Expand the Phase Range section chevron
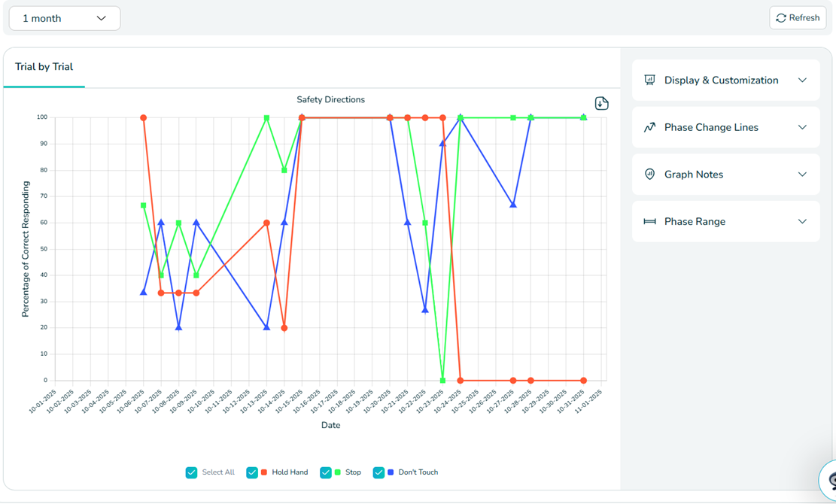Screen dimensions: 836x504 (802, 222)
